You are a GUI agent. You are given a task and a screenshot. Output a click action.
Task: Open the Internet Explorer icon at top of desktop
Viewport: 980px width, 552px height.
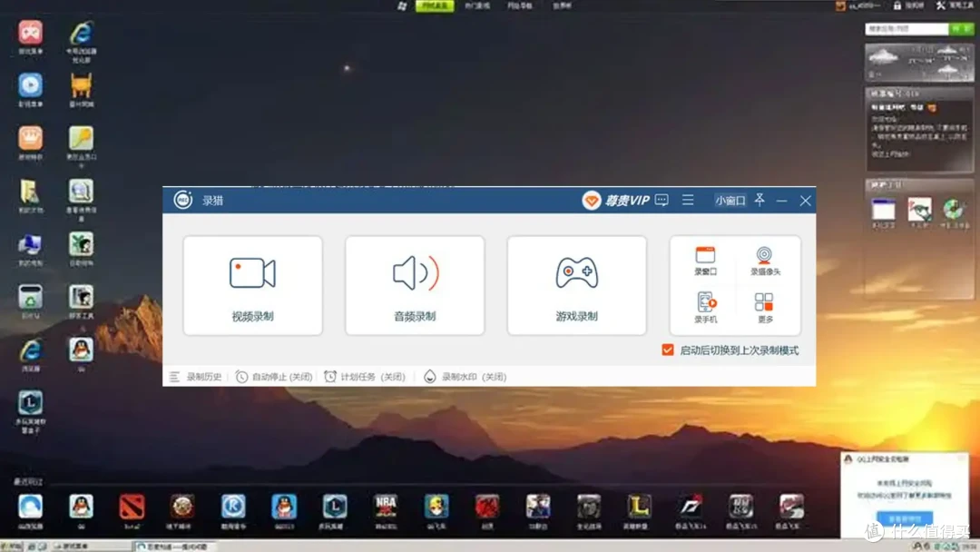pos(82,33)
